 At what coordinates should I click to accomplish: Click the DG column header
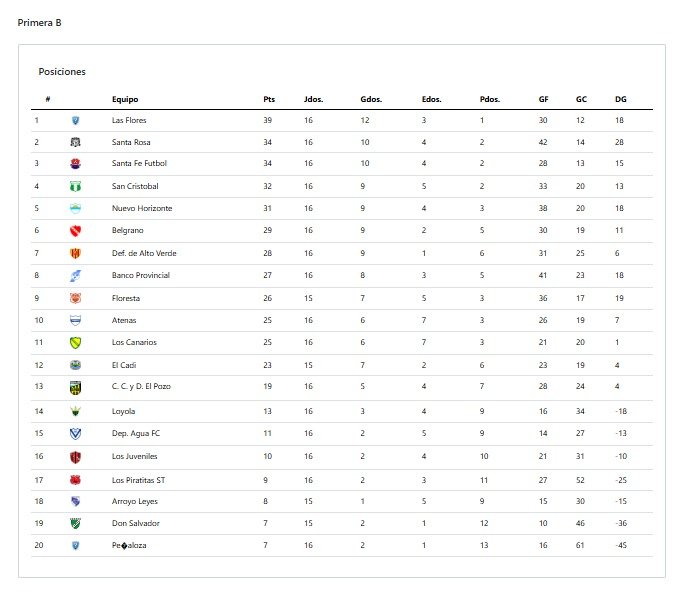(621, 99)
